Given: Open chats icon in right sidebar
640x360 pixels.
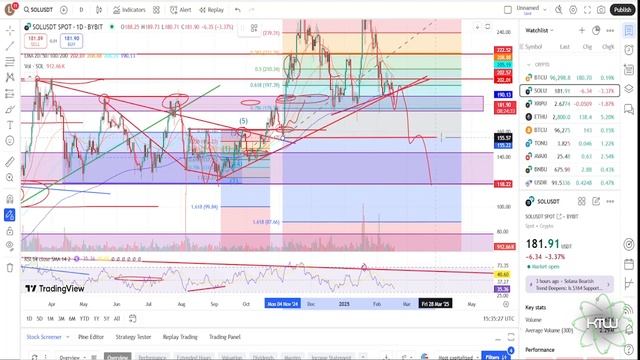Looking at the screenshot, I should click(629, 109).
